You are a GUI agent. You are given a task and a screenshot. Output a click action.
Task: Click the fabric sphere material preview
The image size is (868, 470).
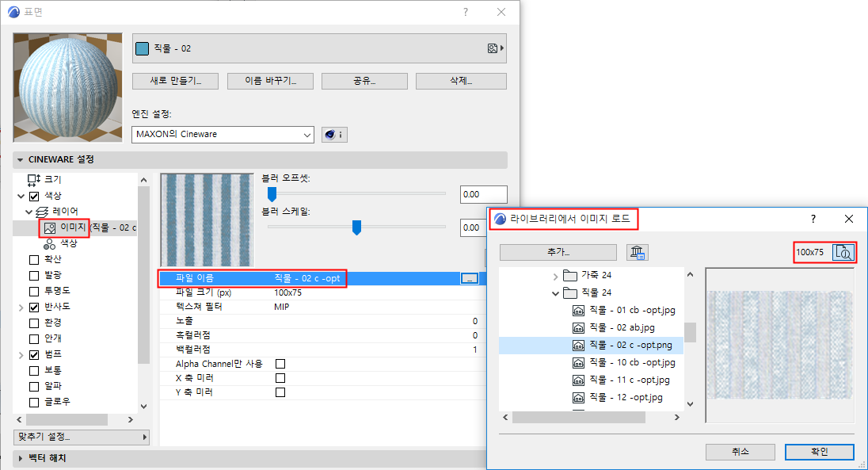coord(67,87)
